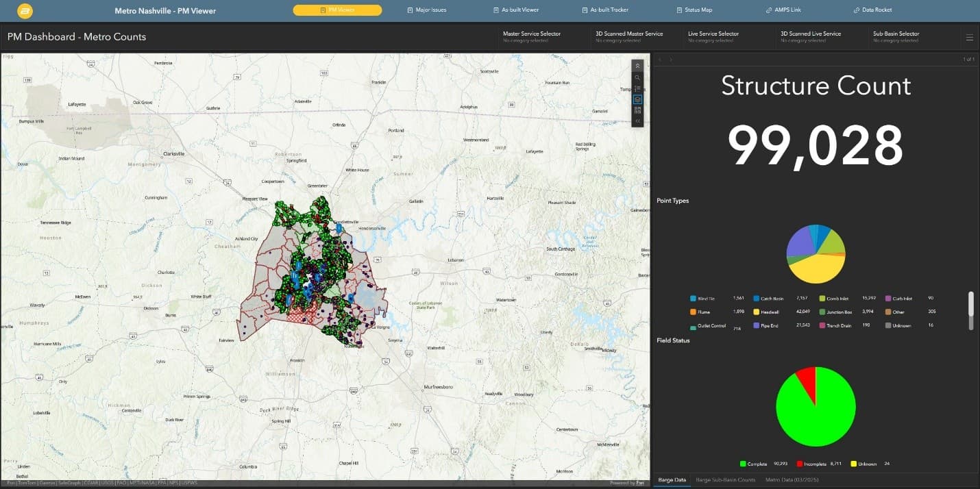
Task: Open the basemap gallery grid tool
Action: 637,110
